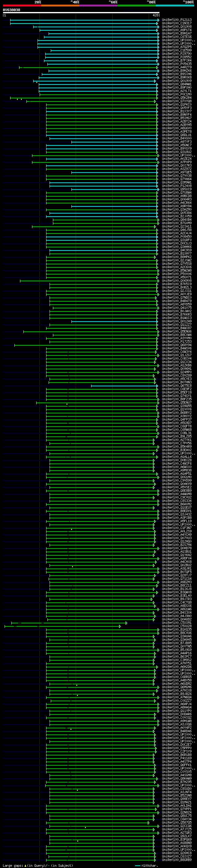This screenshot has width=197, height=868.
Task: Select hit label UniRef100_B9HZK6
Action: click(177, 71)
